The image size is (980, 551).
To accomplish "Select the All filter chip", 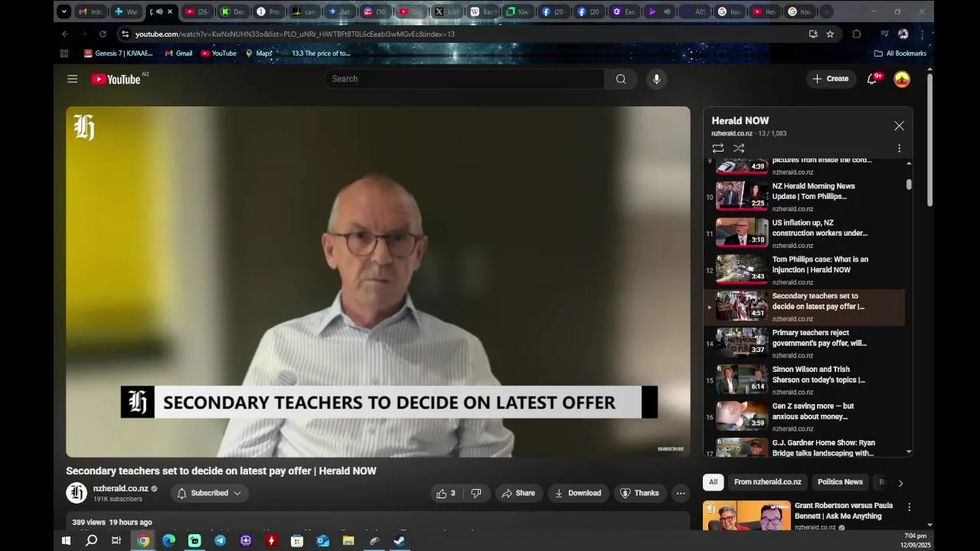I will [x=714, y=482].
